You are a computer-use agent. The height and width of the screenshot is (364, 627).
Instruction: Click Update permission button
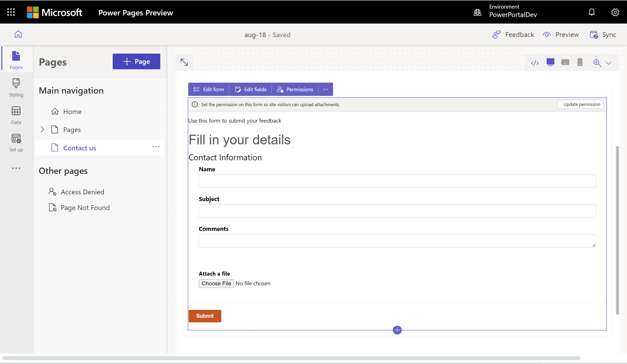pyautogui.click(x=581, y=104)
